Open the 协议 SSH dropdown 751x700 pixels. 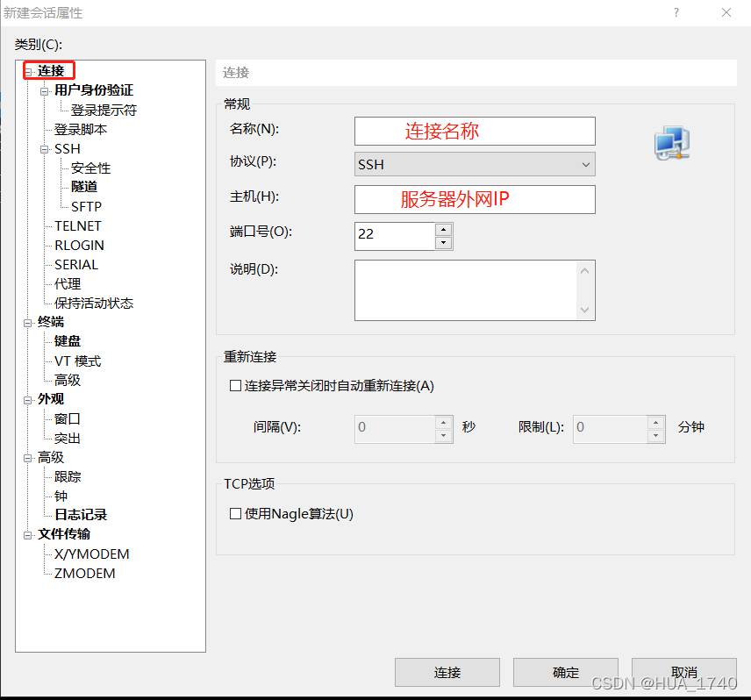[475, 164]
